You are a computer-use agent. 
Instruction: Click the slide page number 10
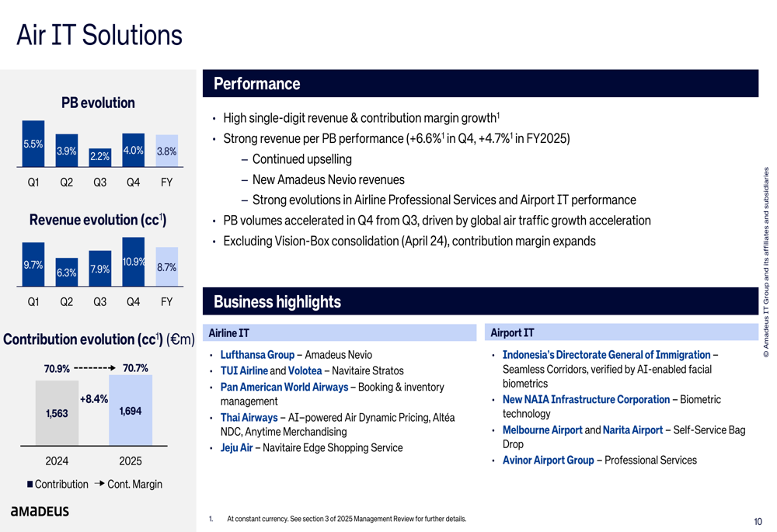click(758, 522)
